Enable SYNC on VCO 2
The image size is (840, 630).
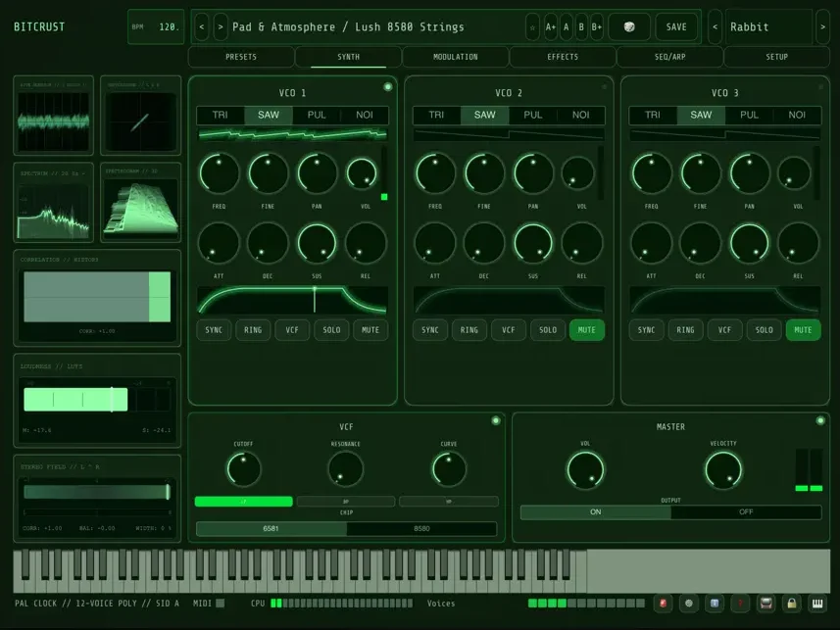430,330
